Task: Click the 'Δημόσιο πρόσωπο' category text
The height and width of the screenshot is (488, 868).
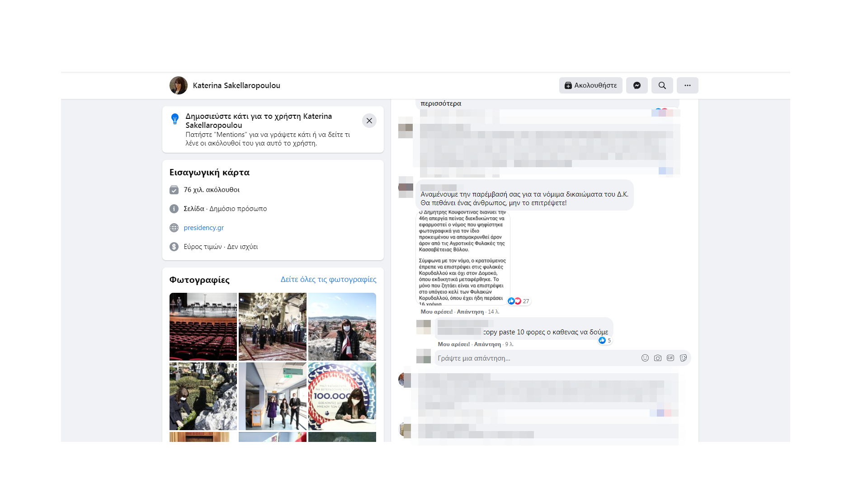Action: [238, 209]
